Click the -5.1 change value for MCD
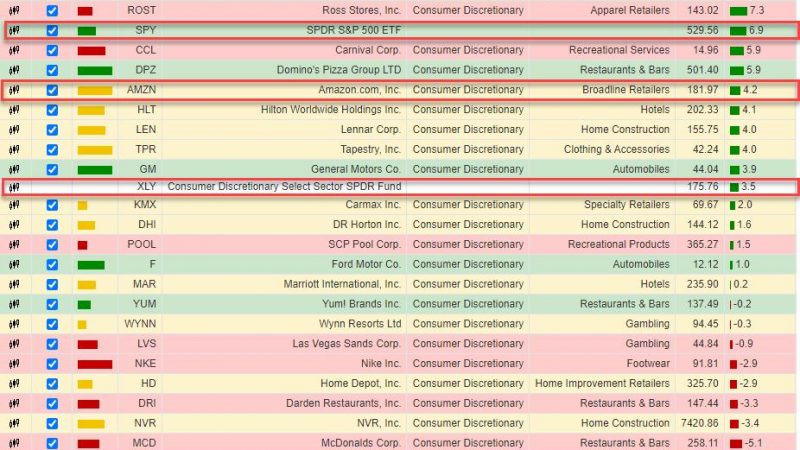Viewport: 800px width, 450px height. [x=755, y=443]
